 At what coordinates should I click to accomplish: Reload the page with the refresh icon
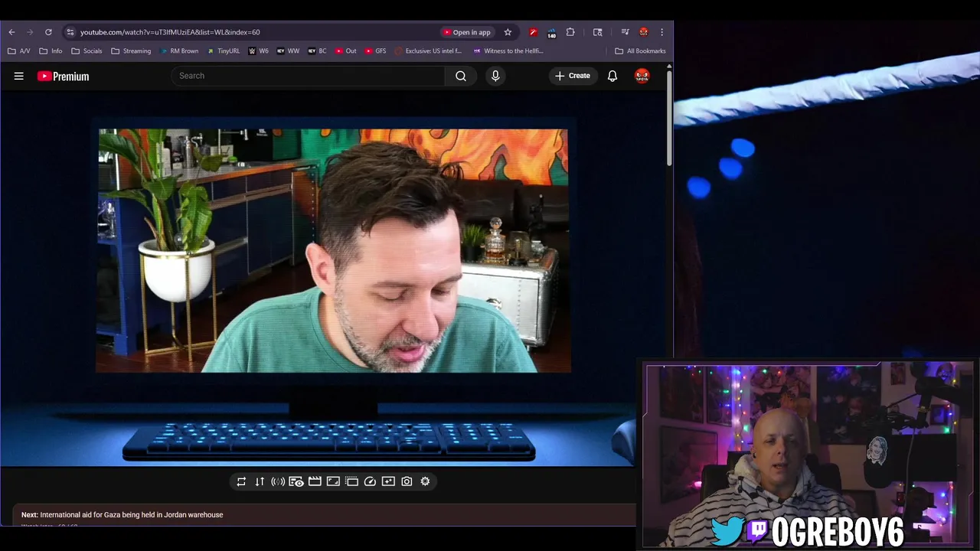48,32
